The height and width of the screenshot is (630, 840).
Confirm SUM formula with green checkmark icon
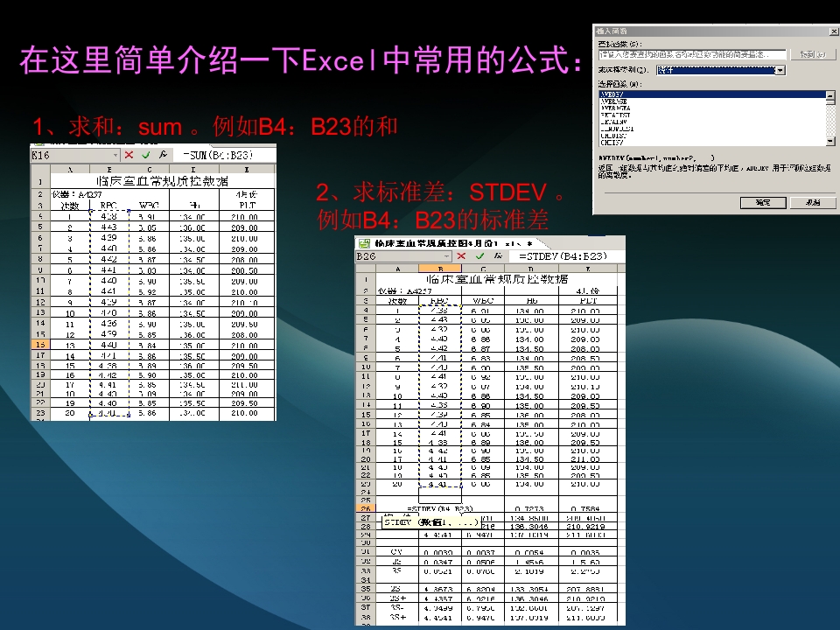coord(145,155)
